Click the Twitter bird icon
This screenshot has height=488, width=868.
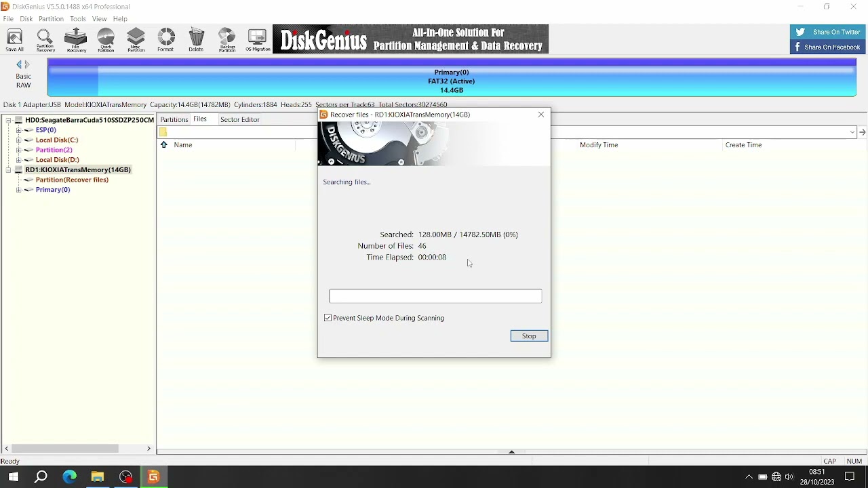coord(800,32)
